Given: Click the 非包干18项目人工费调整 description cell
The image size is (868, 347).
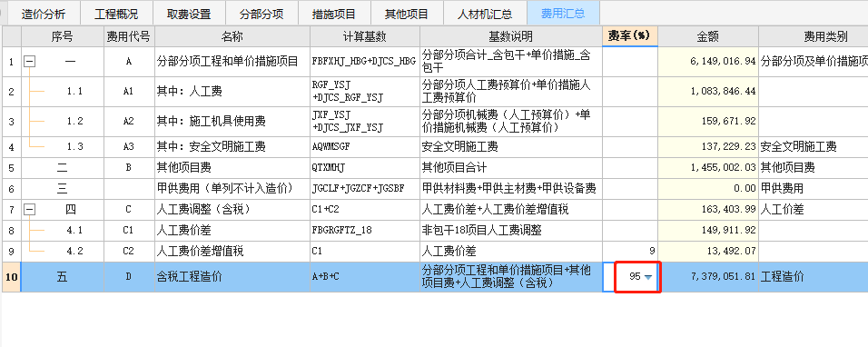Looking at the screenshot, I should [x=510, y=230].
